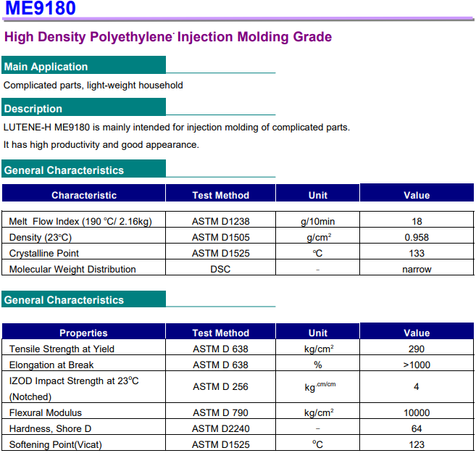Screen dimensions: 476x453
Task: Click the Density (23°C) row label
Action: coord(41,238)
